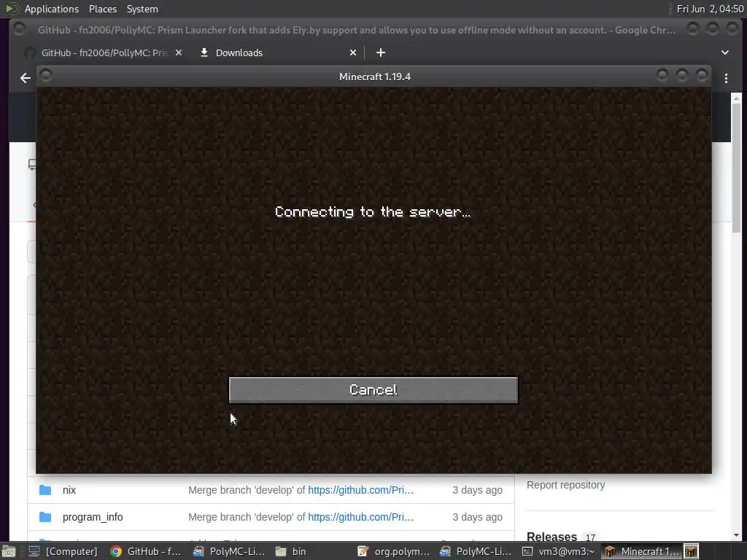Click 3 days ago in the nix row
The image size is (747, 560).
pyautogui.click(x=477, y=490)
